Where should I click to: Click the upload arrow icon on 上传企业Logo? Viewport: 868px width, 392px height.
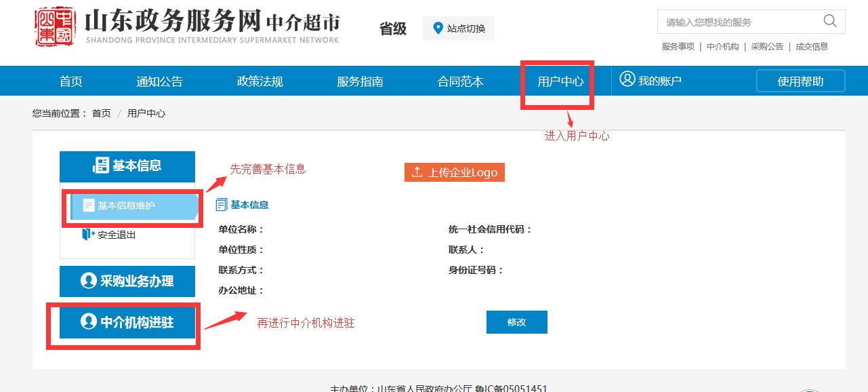pyautogui.click(x=417, y=172)
